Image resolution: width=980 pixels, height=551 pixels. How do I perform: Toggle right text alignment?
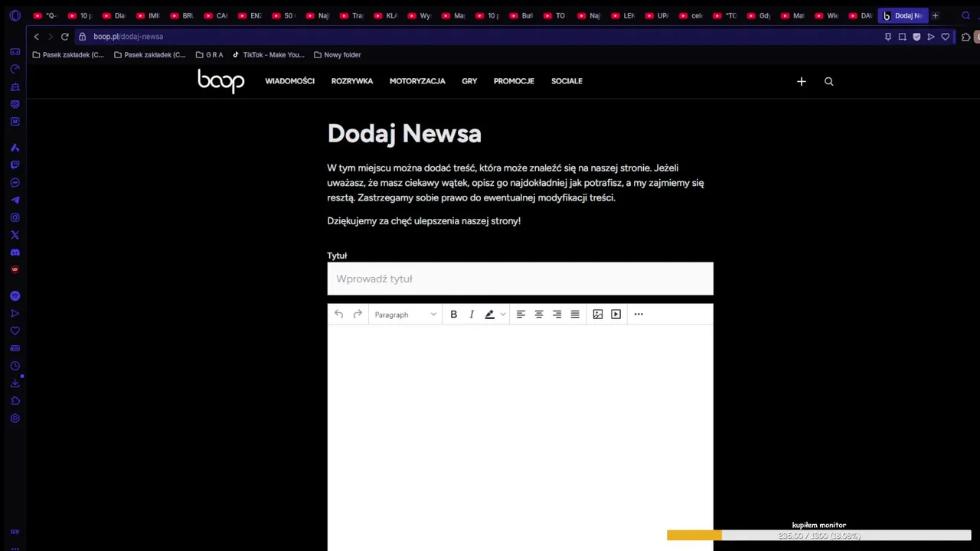pos(557,315)
